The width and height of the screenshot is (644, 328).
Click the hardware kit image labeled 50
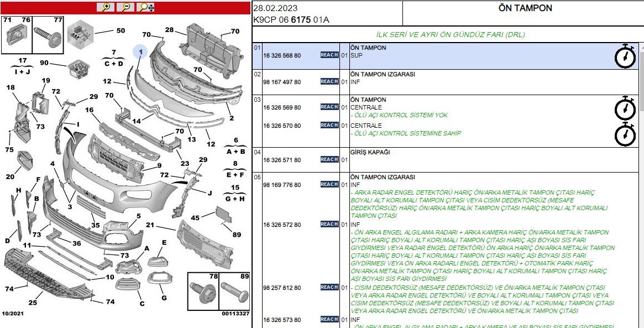coord(81,33)
